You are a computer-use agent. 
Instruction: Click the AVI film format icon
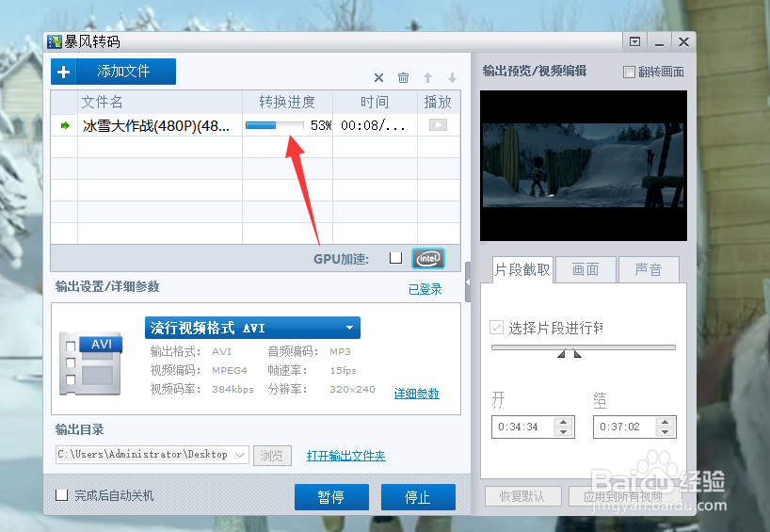(90, 364)
